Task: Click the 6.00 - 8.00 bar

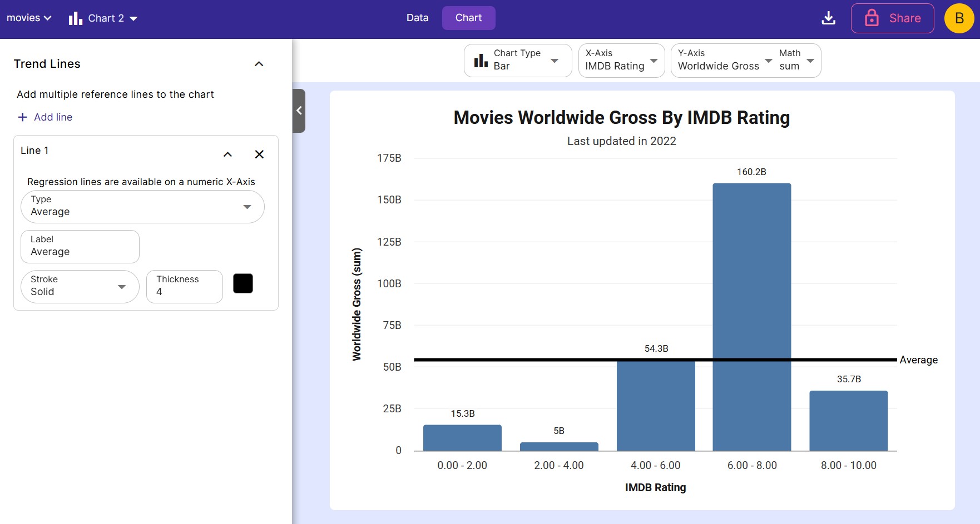Action: point(751,317)
